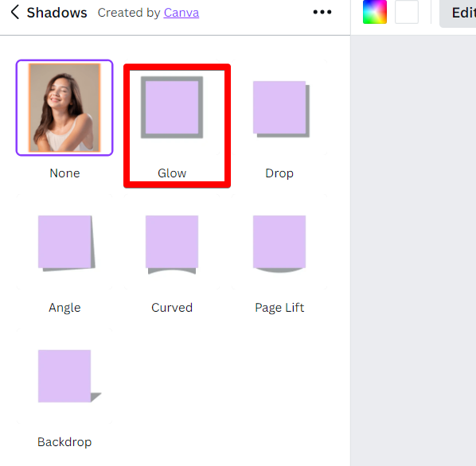Apply the Glow shadow effect
476x466 pixels.
tap(172, 107)
